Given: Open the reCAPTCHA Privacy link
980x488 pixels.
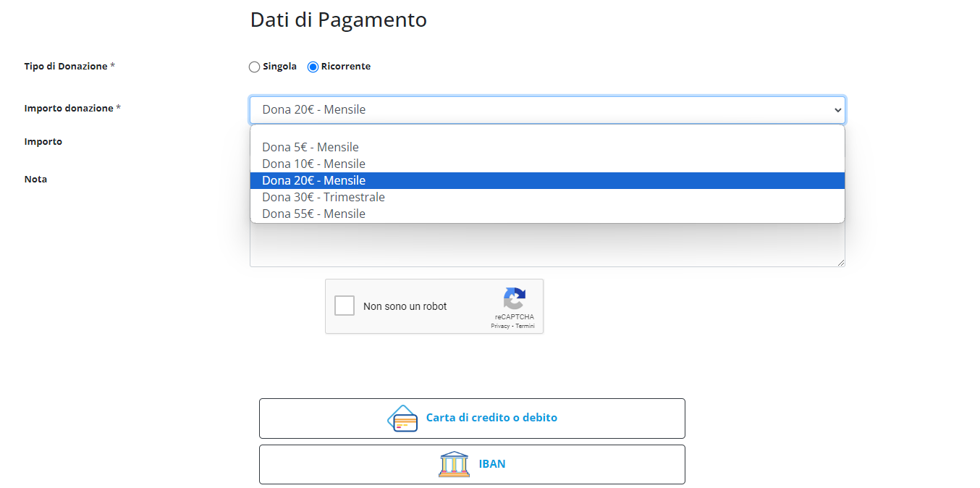Looking at the screenshot, I should [499, 326].
